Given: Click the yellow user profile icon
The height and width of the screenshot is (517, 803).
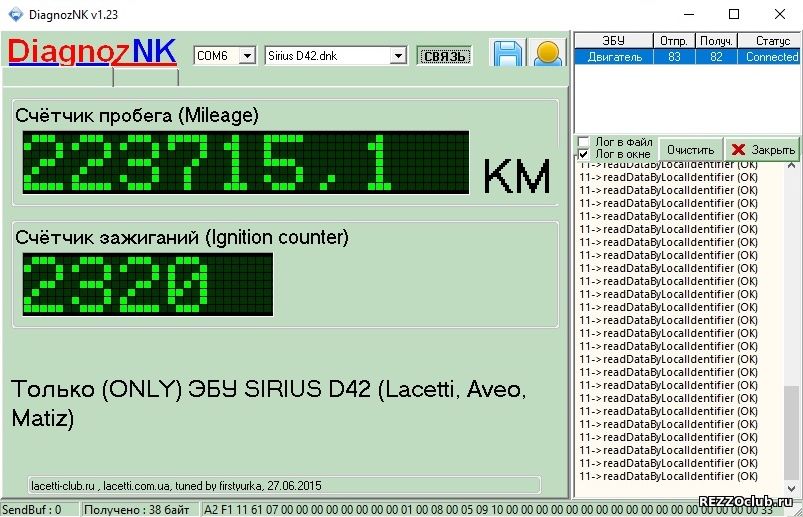Looking at the screenshot, I should 547,53.
